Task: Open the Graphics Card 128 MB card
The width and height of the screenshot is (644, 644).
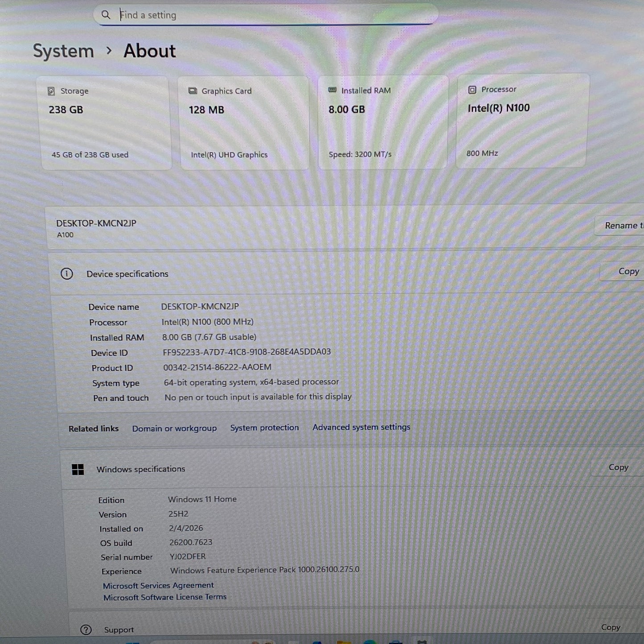Action: [244, 123]
